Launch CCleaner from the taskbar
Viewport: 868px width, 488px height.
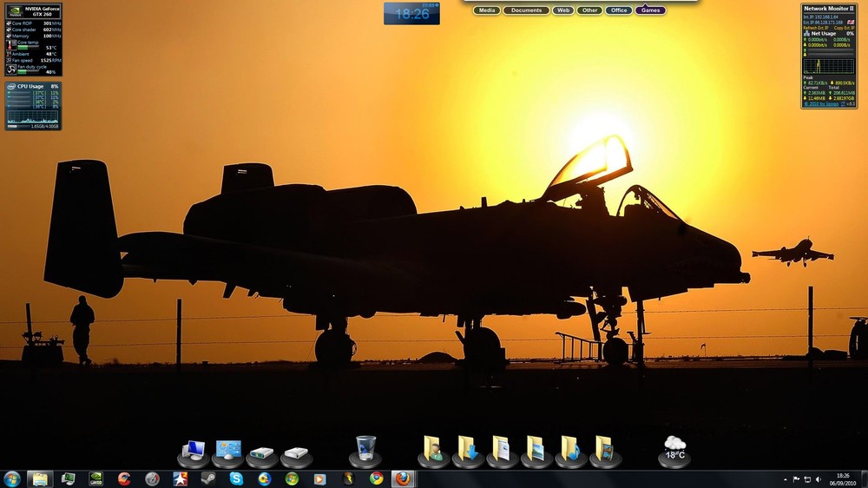pos(124,478)
